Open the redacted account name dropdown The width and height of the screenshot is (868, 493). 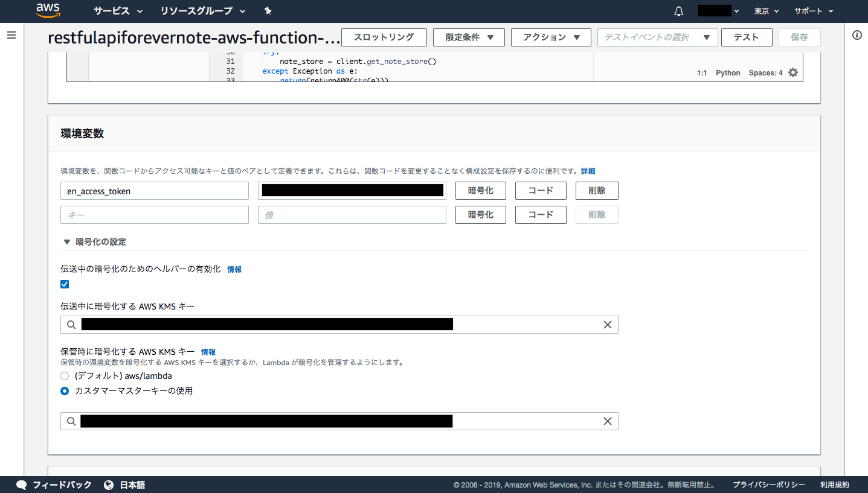pyautogui.click(x=718, y=11)
